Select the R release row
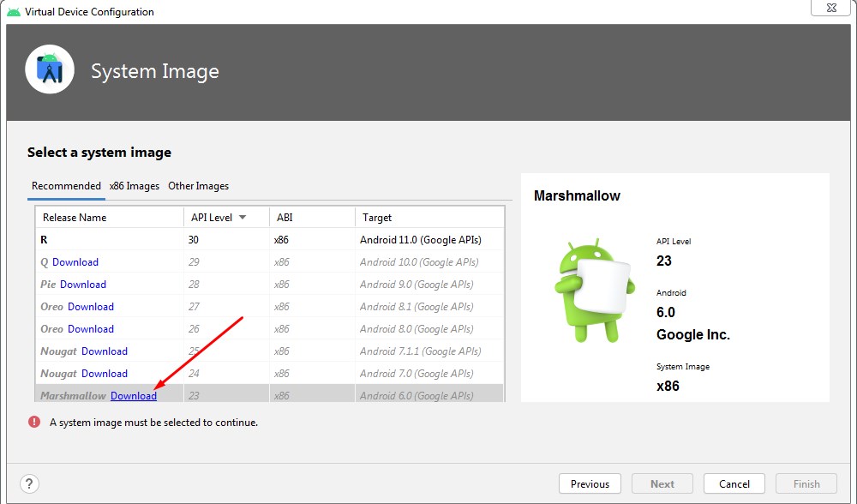Viewport: 857px width, 504px height. coord(269,239)
